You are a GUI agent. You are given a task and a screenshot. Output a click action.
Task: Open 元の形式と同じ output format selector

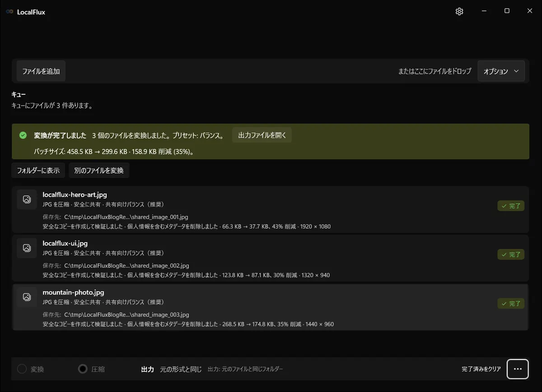[x=181, y=369]
